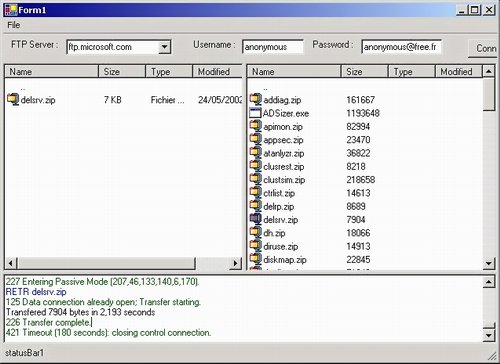The image size is (500, 364).
Task: Click log pane scroll down arrow
Action: pos(489,335)
